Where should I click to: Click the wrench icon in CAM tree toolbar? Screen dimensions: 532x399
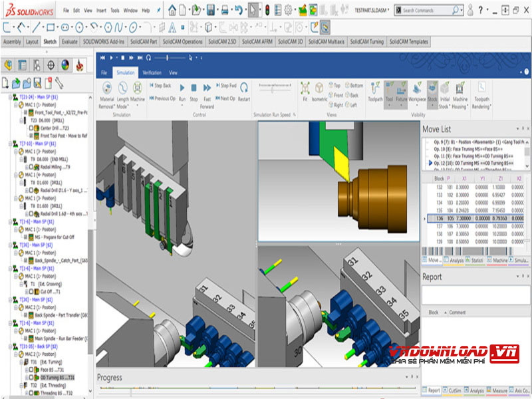(x=59, y=82)
